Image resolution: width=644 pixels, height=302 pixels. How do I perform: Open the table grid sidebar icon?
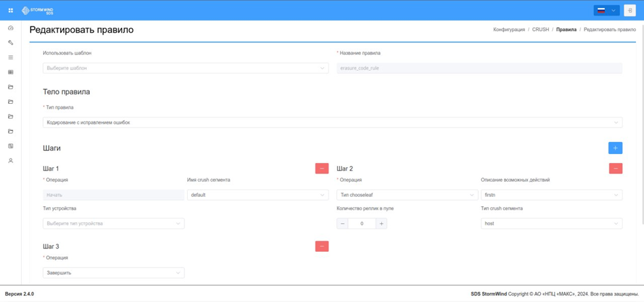pyautogui.click(x=11, y=72)
